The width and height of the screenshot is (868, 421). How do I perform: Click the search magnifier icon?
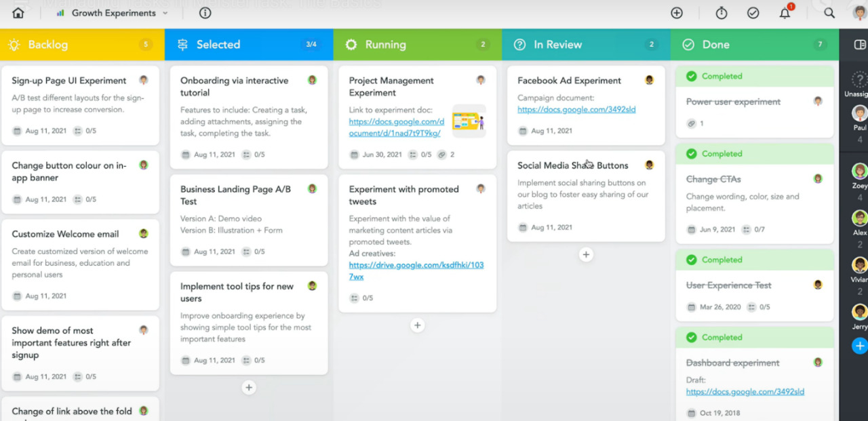pos(829,13)
